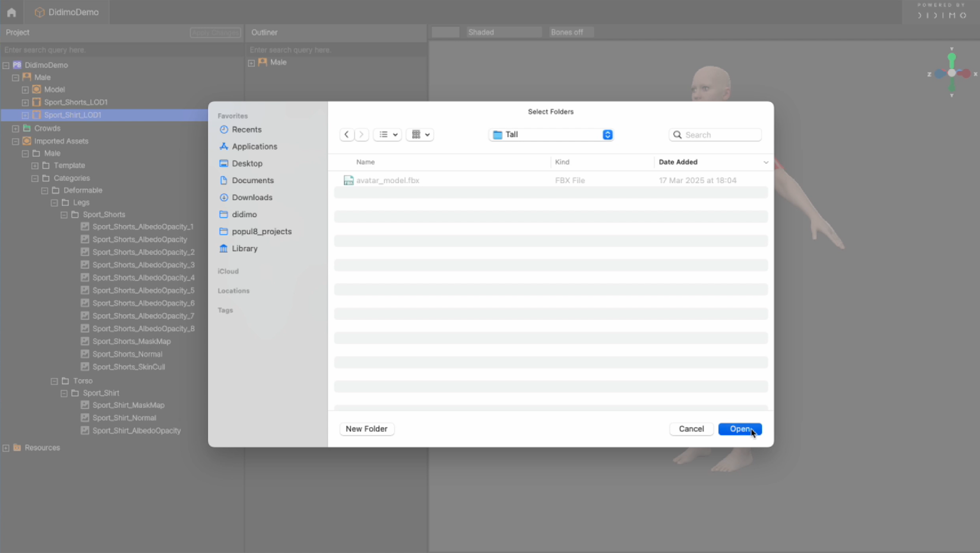Click Imported Assets icon in project tree

point(27,141)
